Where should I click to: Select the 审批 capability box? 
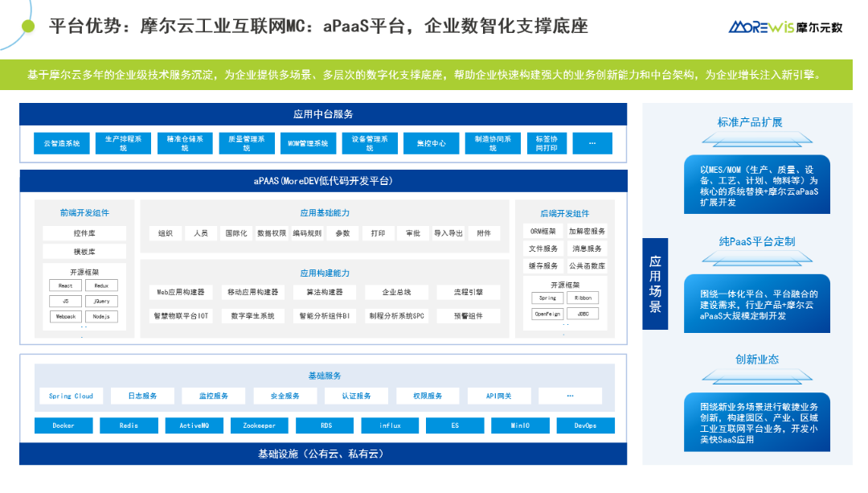(x=413, y=233)
